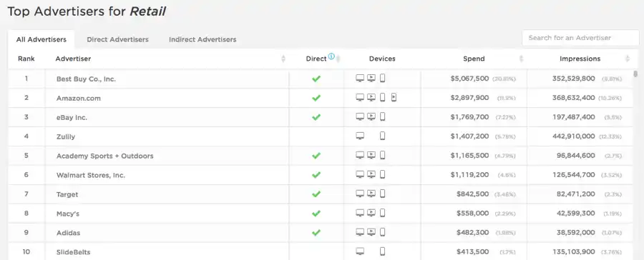644x260 pixels.
Task: Click the Rank column header
Action: [26, 59]
